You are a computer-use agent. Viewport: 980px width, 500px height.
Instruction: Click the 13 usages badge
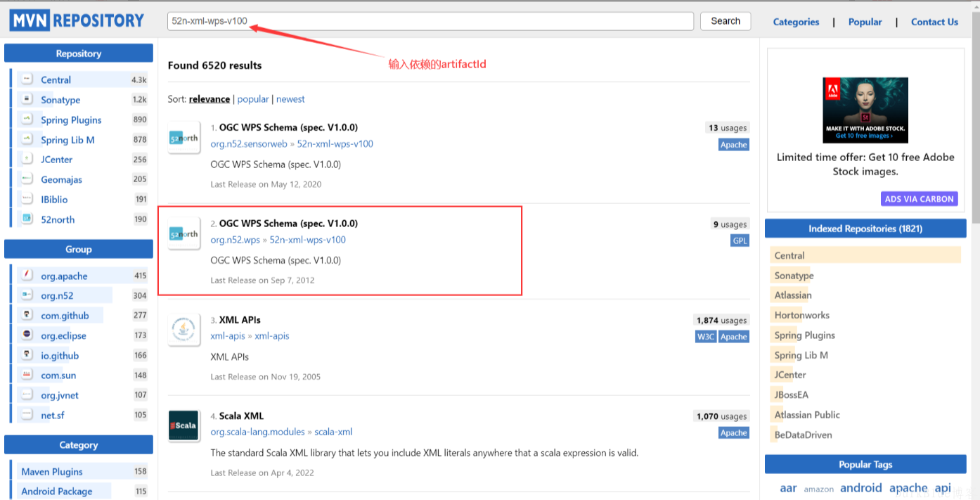[728, 128]
